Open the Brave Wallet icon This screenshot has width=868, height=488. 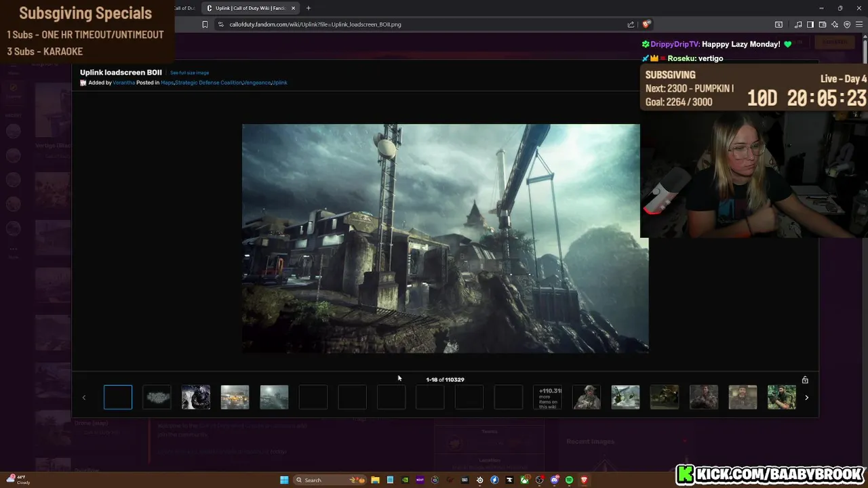823,24
